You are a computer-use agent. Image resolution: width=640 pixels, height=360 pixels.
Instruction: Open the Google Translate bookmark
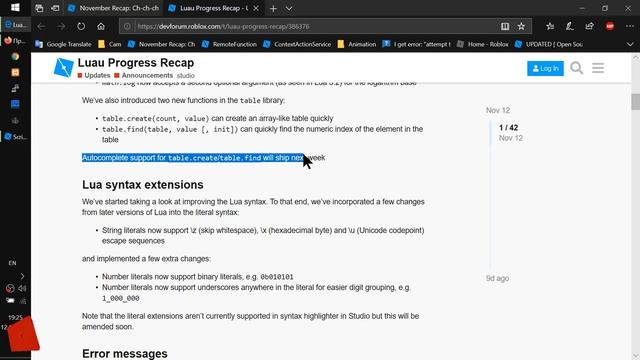[x=63, y=44]
